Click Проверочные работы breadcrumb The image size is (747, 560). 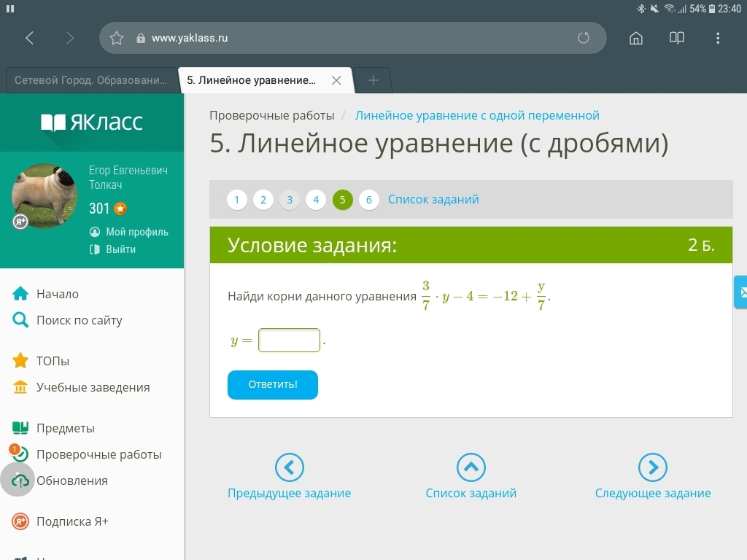pyautogui.click(x=272, y=116)
